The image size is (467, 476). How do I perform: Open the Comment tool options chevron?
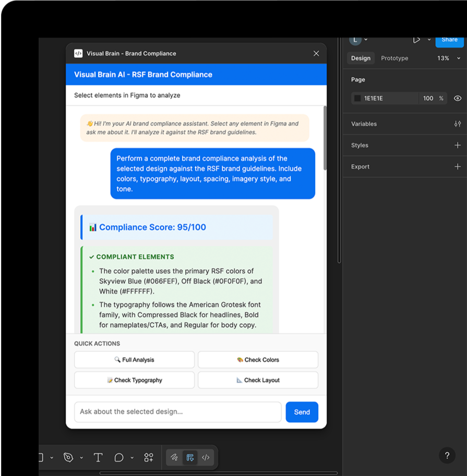pos(132,457)
